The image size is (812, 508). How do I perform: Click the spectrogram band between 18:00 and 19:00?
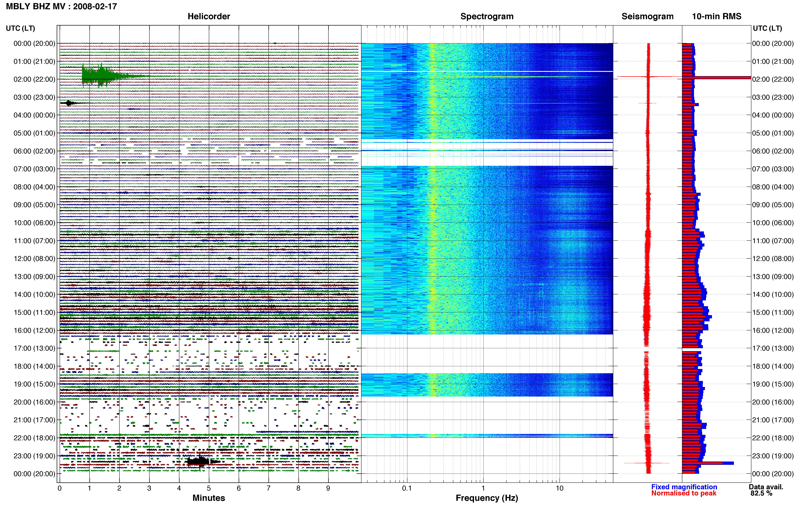coord(487,385)
